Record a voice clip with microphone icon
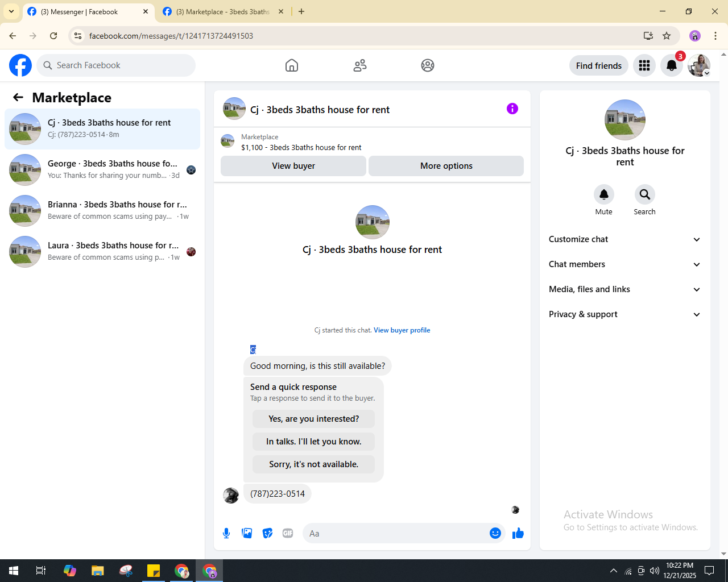The image size is (728, 582). point(226,533)
